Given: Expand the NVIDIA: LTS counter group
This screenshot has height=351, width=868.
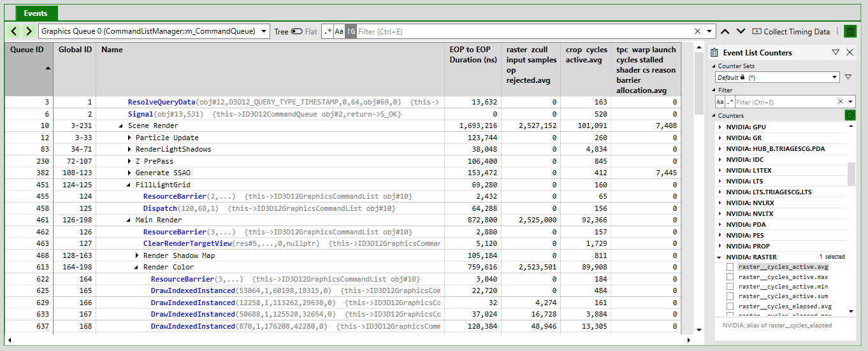Looking at the screenshot, I should 721,181.
